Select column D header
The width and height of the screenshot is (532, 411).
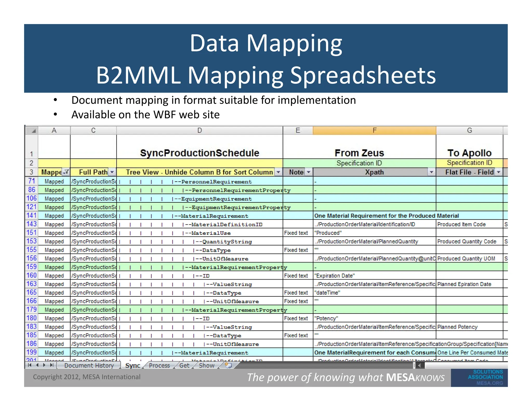[x=199, y=130]
